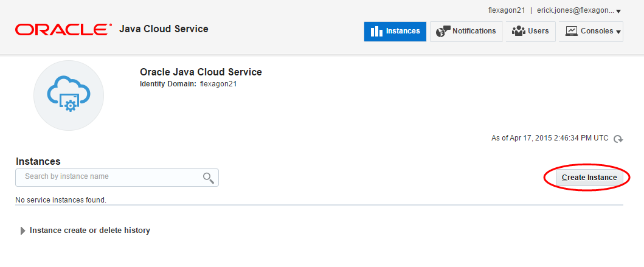
Task: Focus the Search by instance name field
Action: click(117, 178)
